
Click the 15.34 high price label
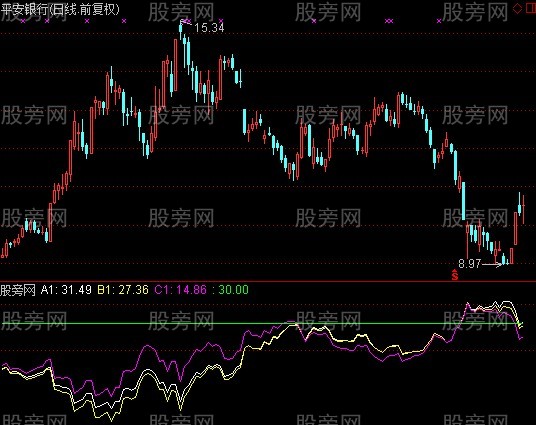coord(209,28)
